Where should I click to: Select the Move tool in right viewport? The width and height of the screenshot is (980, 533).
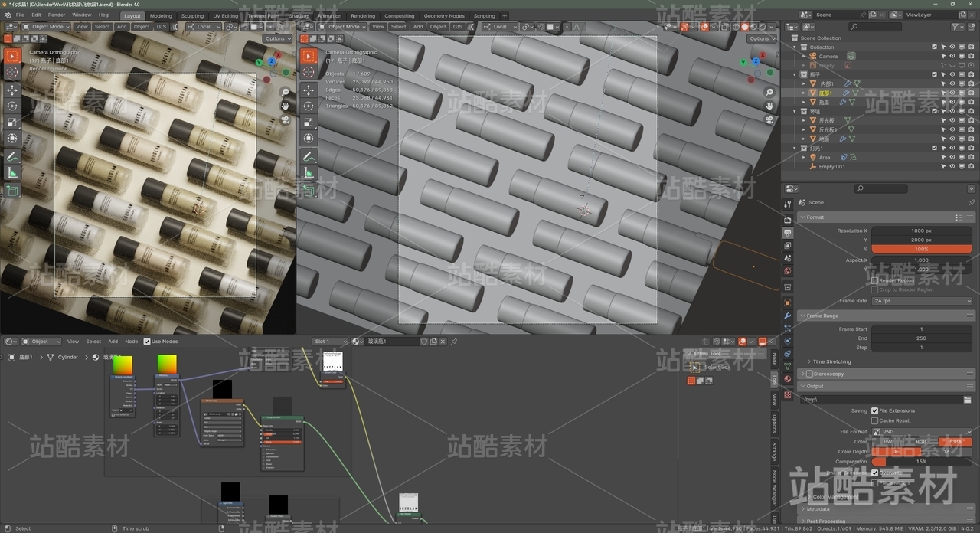pyautogui.click(x=308, y=90)
